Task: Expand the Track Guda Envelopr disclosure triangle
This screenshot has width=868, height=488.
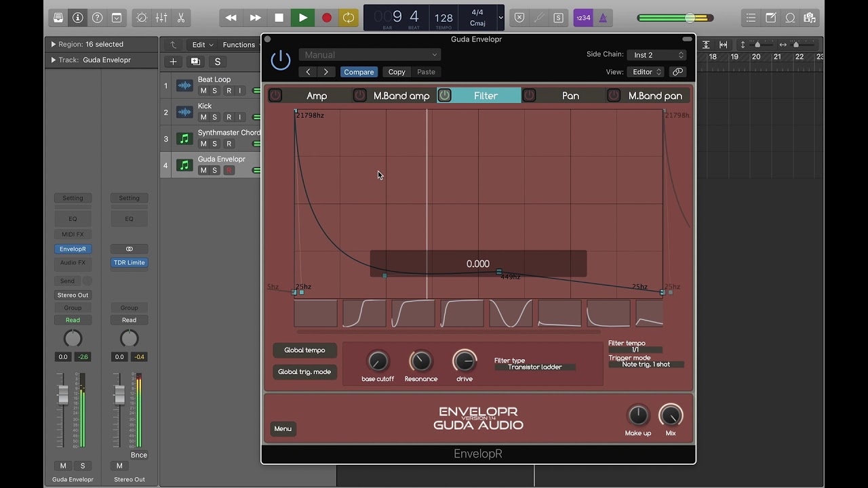Action: click(x=54, y=60)
